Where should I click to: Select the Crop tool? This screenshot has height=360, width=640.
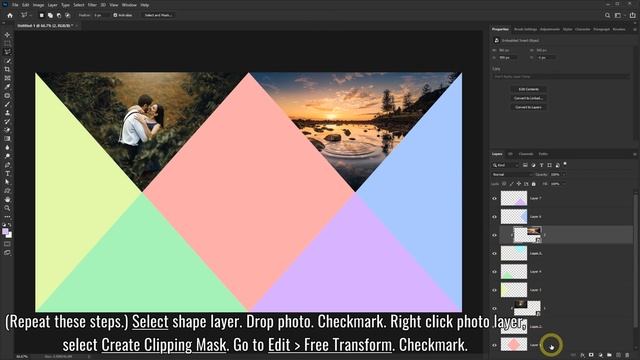coord(7,69)
